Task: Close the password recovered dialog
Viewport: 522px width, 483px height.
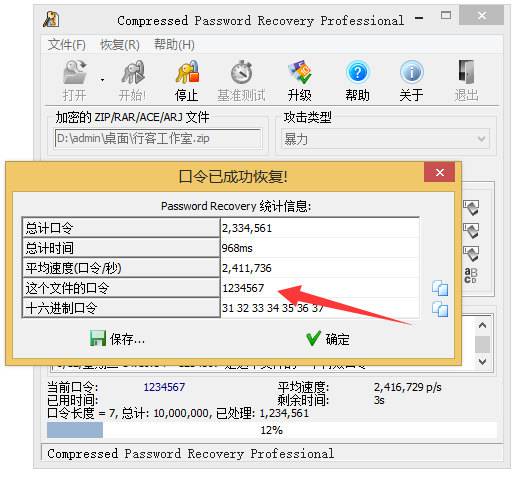Action: [439, 172]
